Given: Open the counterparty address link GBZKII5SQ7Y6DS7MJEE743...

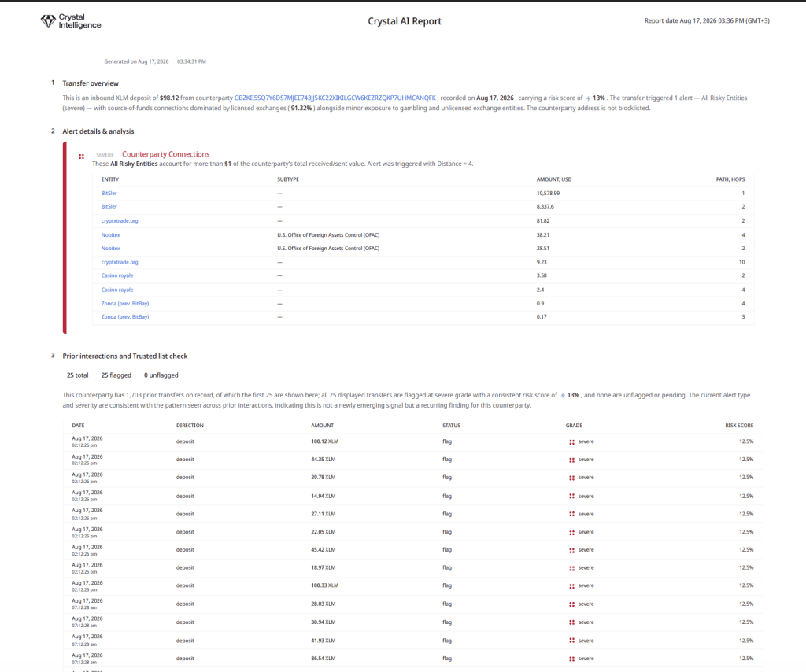Looking at the screenshot, I should 335,98.
